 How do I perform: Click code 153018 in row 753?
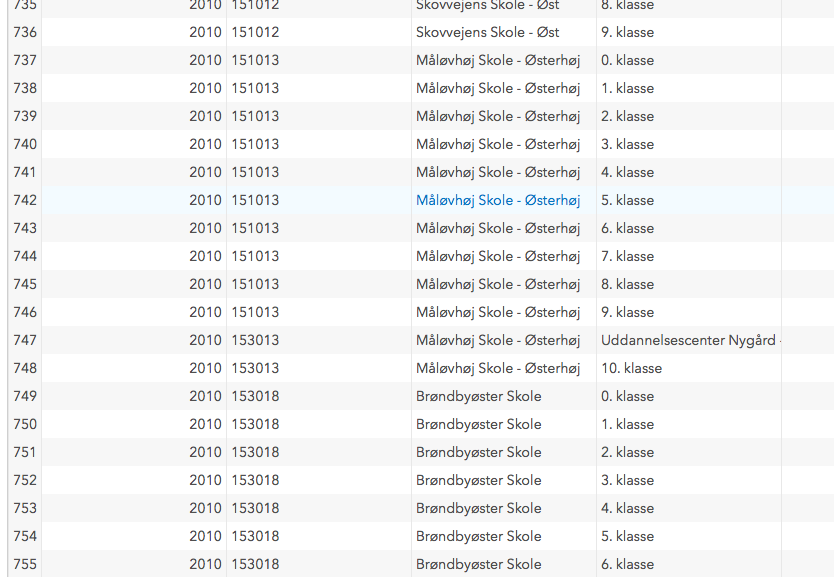[x=255, y=508]
